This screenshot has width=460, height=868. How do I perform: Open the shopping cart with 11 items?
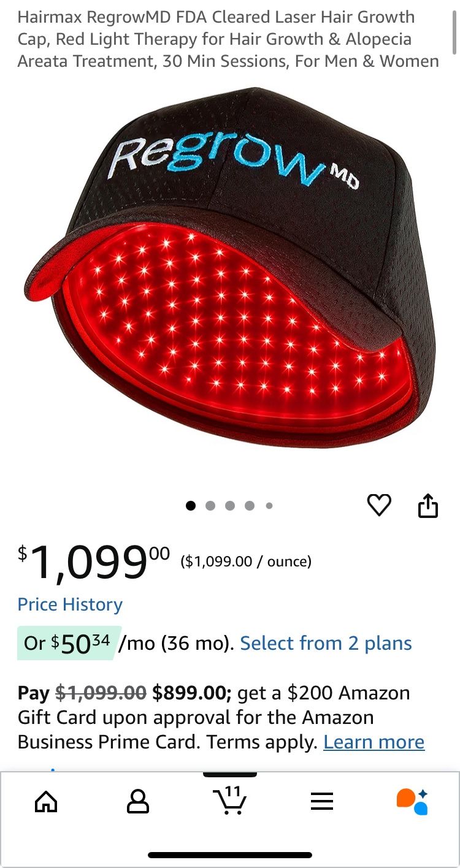click(230, 800)
